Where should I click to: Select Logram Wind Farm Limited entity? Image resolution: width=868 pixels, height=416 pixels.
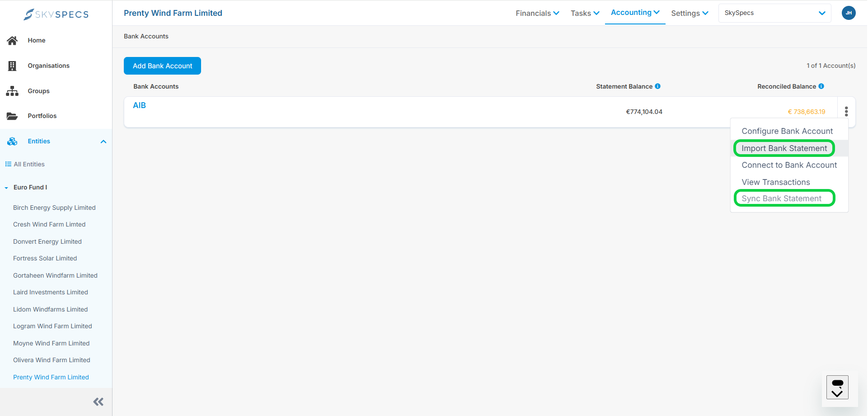pos(52,326)
